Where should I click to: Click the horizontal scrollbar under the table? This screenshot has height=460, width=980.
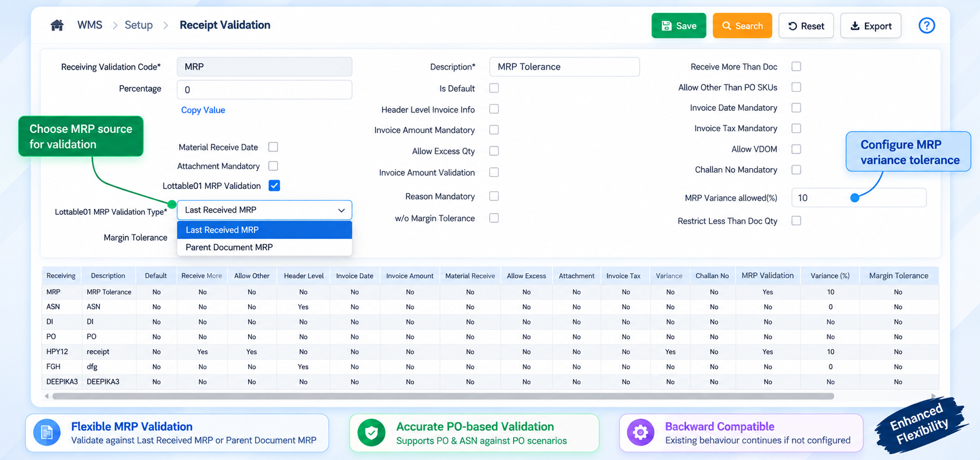[x=443, y=396]
